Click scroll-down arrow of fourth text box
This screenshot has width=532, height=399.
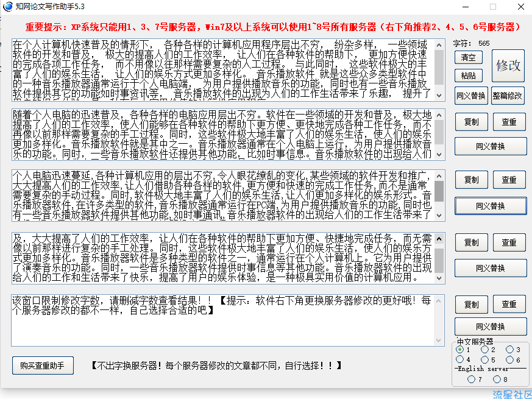[x=439, y=278]
